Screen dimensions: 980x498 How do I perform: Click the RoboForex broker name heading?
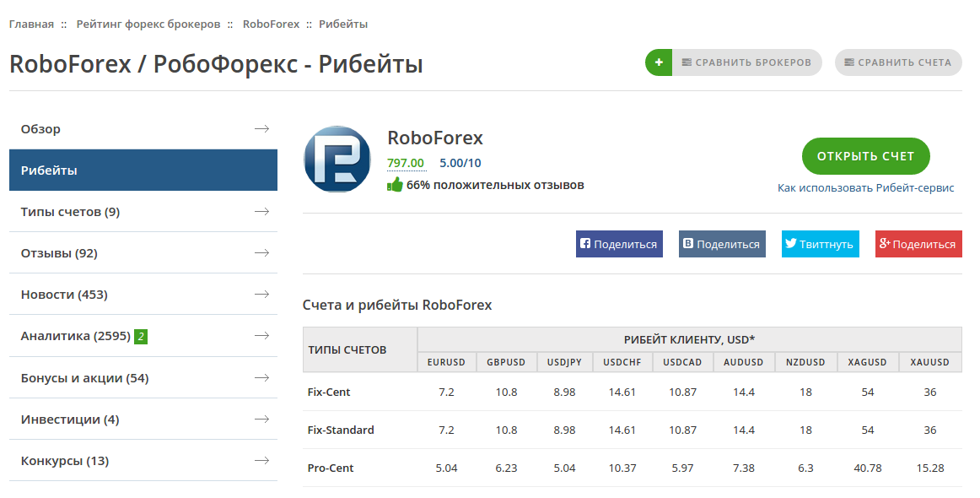pyautogui.click(x=436, y=138)
